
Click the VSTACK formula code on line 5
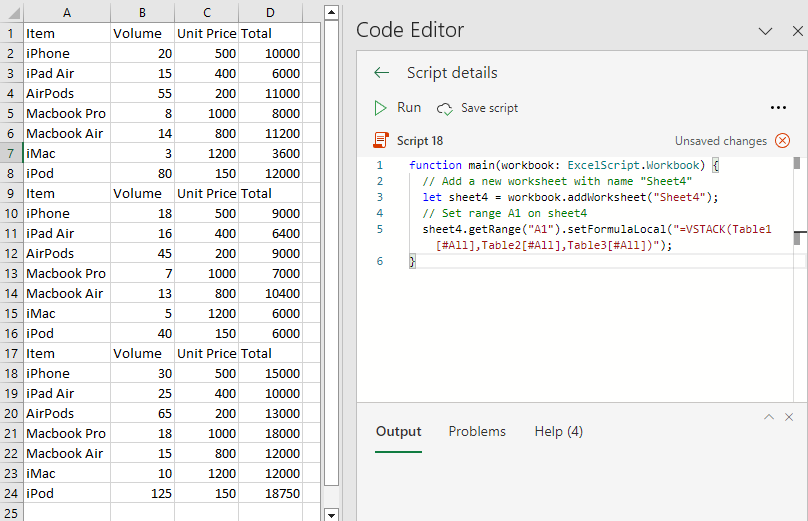[597, 237]
